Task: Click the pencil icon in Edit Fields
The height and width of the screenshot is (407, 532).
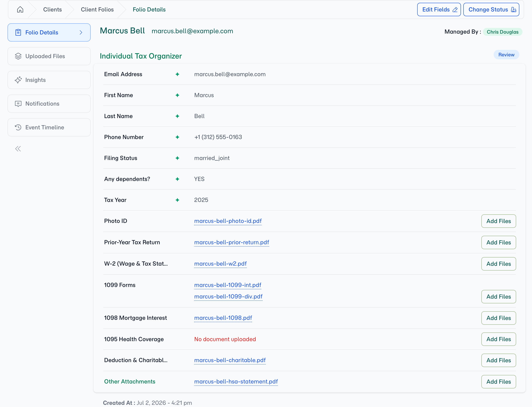Action: click(x=455, y=9)
